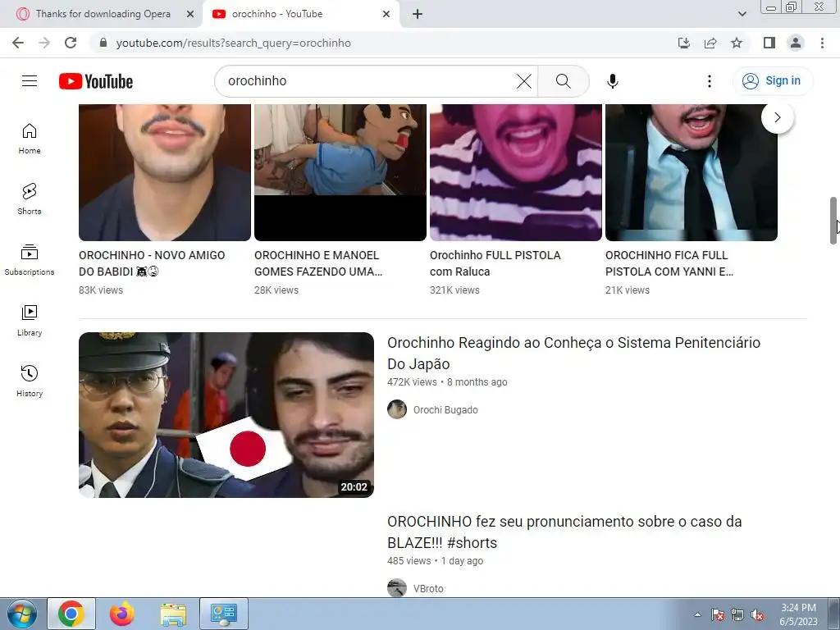Launch Firefox from the taskbar
Viewport: 840px width, 630px height.
(122, 614)
